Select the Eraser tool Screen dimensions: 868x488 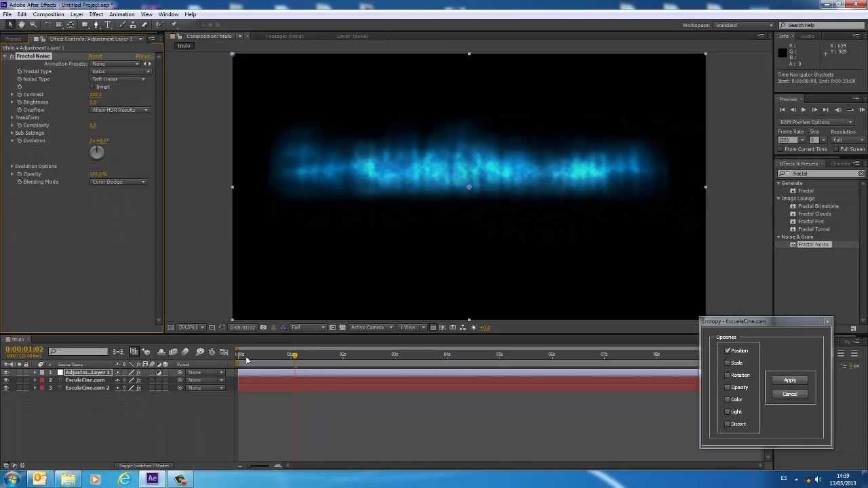tap(144, 25)
